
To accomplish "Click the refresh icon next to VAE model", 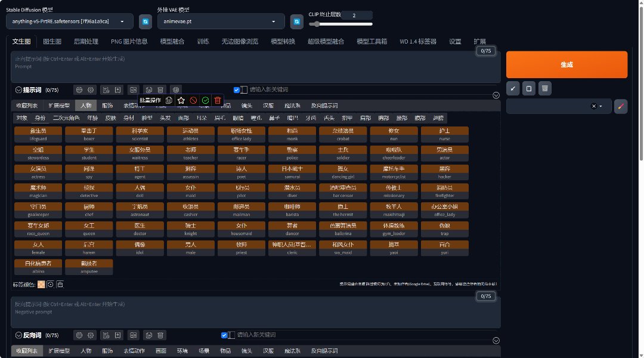I will [x=297, y=21].
